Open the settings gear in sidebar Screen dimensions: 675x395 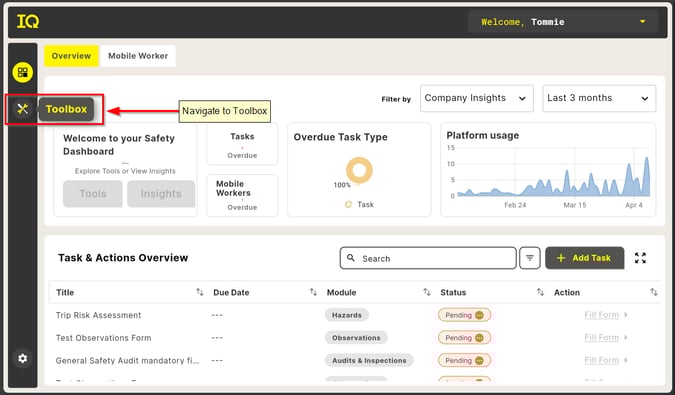[22, 358]
